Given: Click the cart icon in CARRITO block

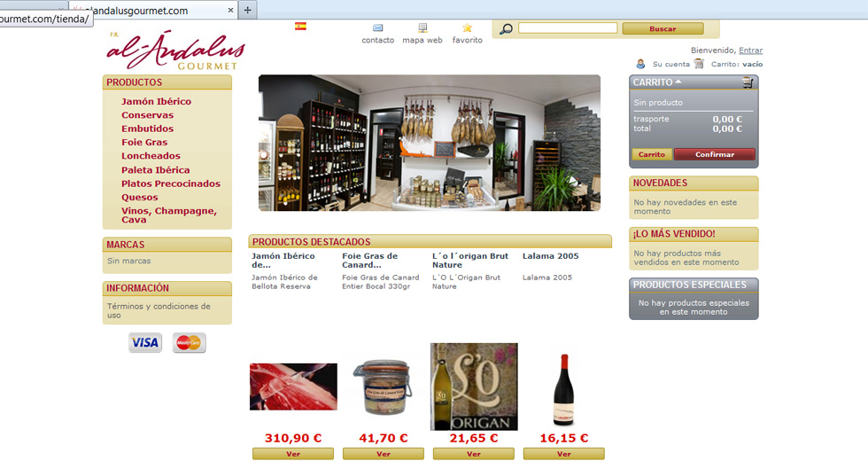Looking at the screenshot, I should pos(748,82).
